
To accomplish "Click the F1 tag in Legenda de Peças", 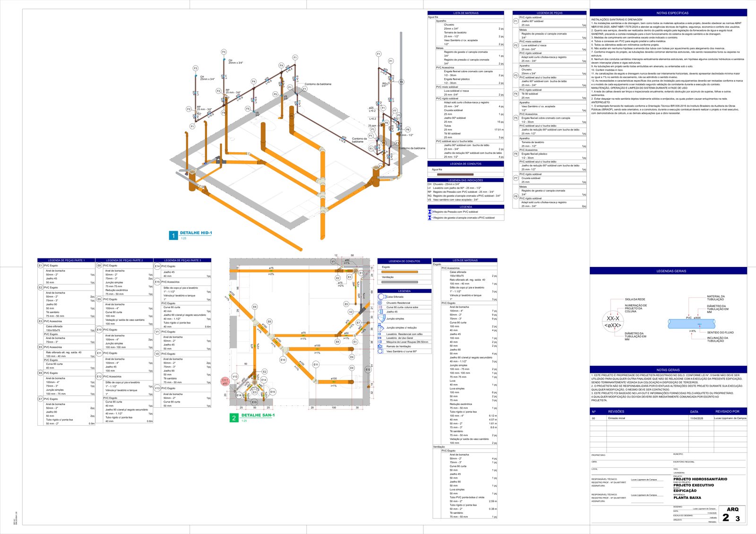I will [516, 21].
